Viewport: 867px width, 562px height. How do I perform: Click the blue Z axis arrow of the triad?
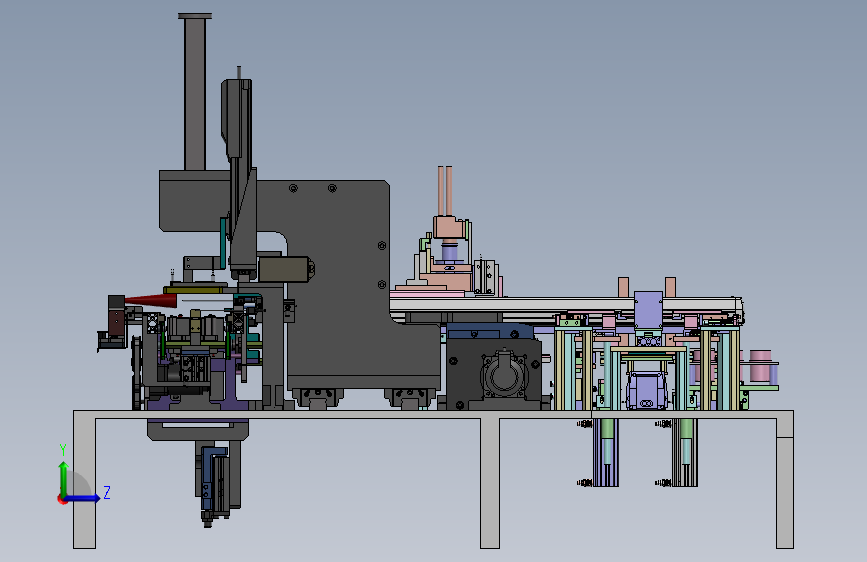point(83,498)
